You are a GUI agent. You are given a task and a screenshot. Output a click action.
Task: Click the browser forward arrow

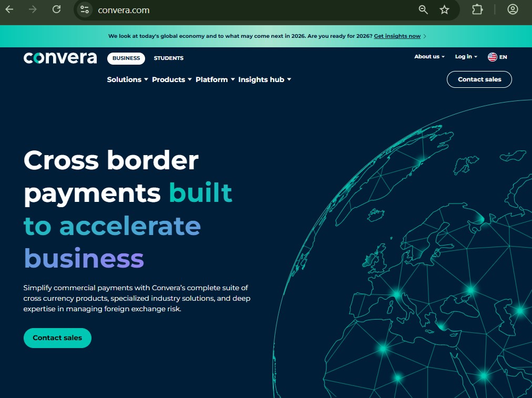click(33, 9)
